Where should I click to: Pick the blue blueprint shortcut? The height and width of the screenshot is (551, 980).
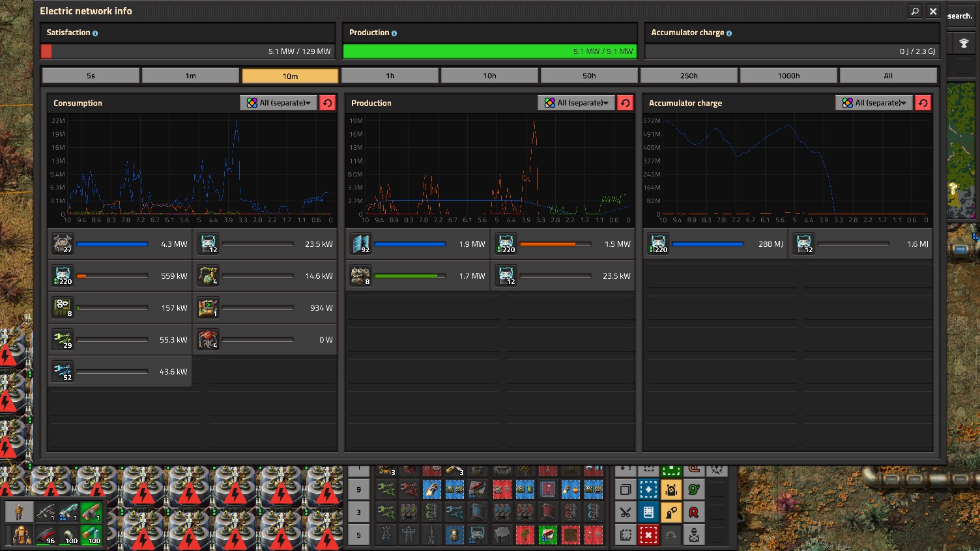point(648,490)
